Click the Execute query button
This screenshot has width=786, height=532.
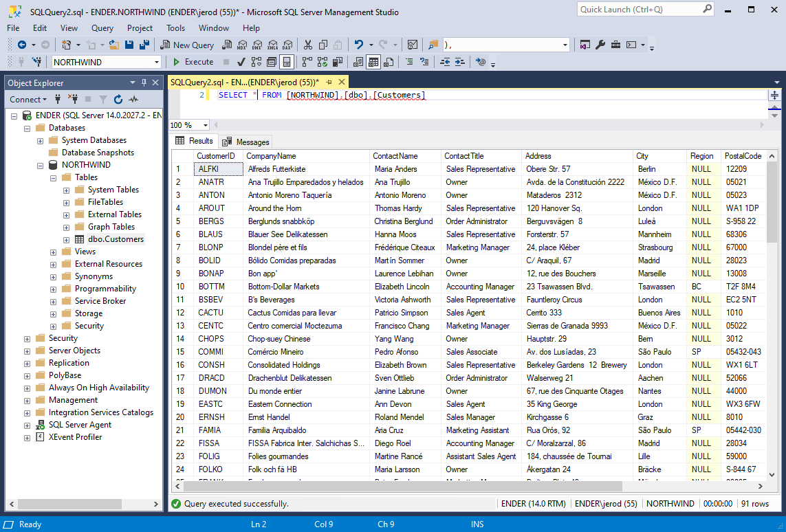pyautogui.click(x=193, y=62)
